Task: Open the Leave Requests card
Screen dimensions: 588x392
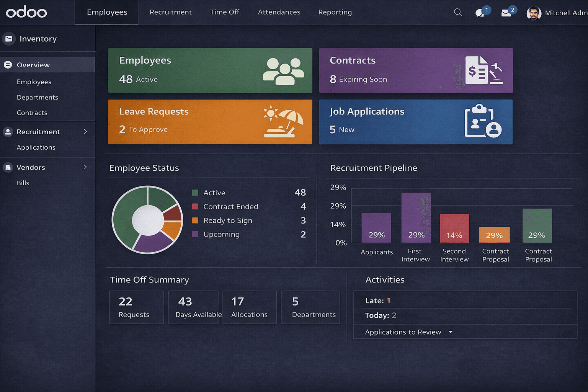Action: click(210, 122)
